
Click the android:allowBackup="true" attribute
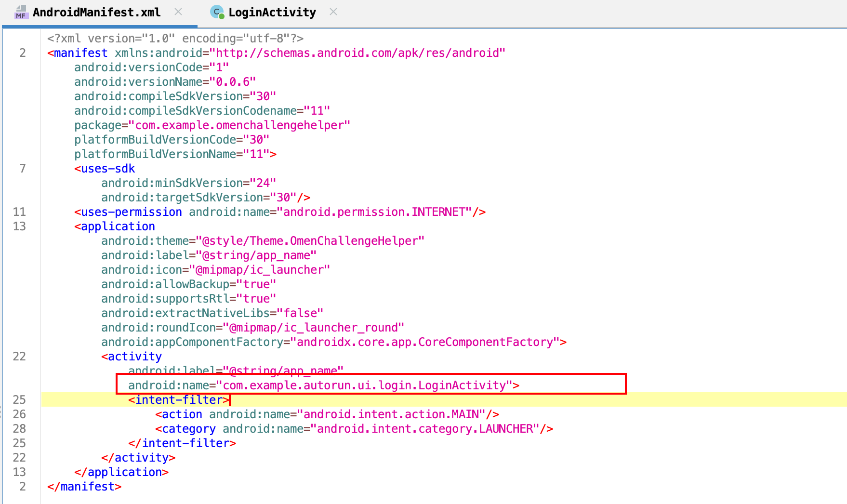188,284
